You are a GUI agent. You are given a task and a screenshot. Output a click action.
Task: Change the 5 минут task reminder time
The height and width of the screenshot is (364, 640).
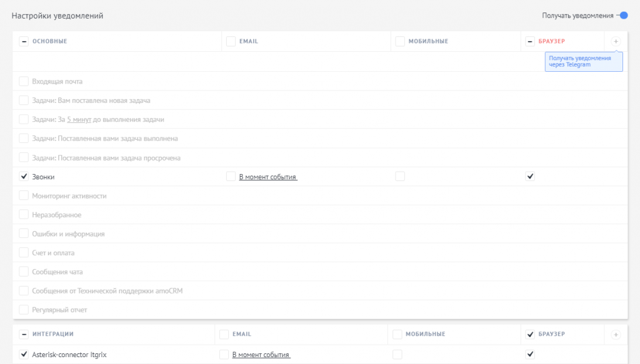click(79, 119)
